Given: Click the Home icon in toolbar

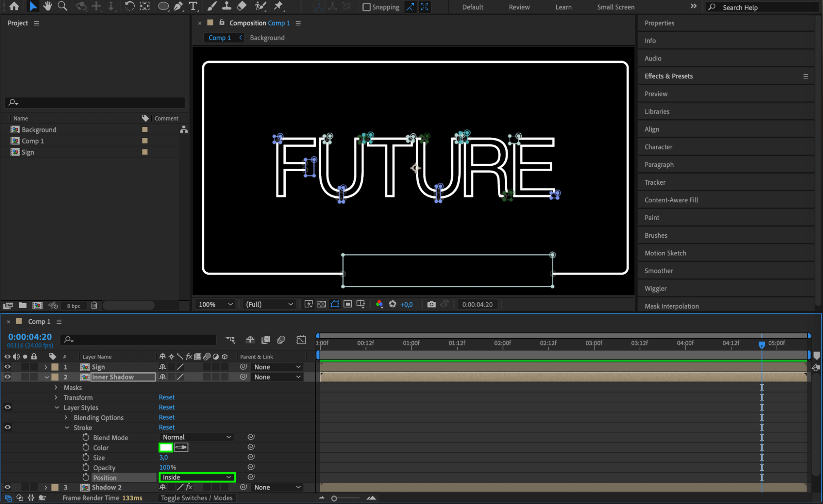Looking at the screenshot, I should 14,6.
